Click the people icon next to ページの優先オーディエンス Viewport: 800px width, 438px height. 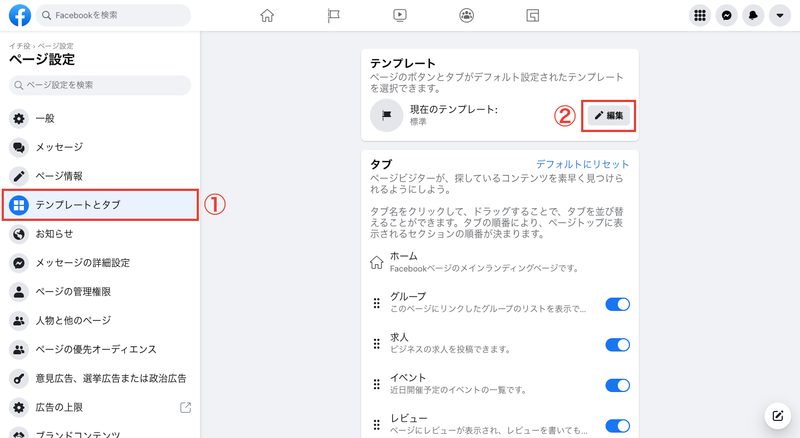pyautogui.click(x=19, y=349)
